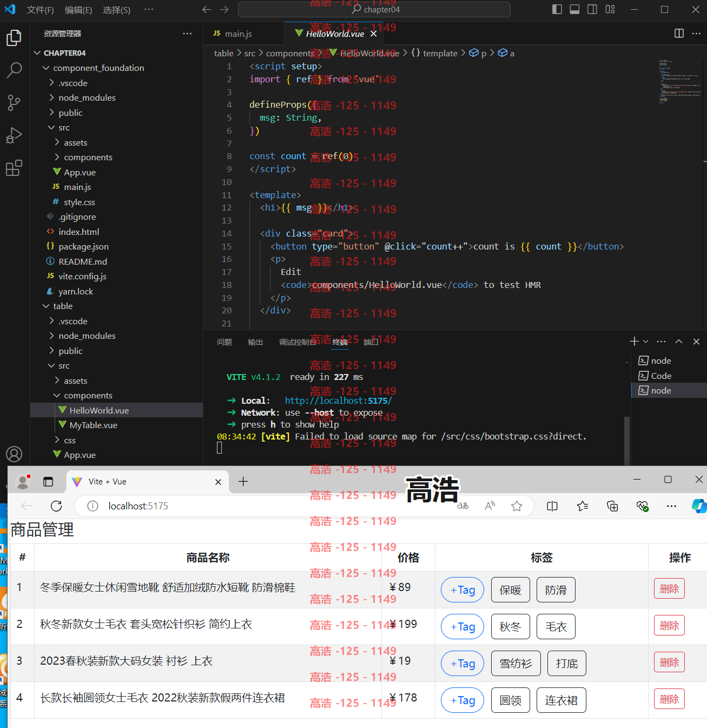Viewport: 707px width, 728px height.
Task: Open browser split screen icon
Action: [552, 506]
